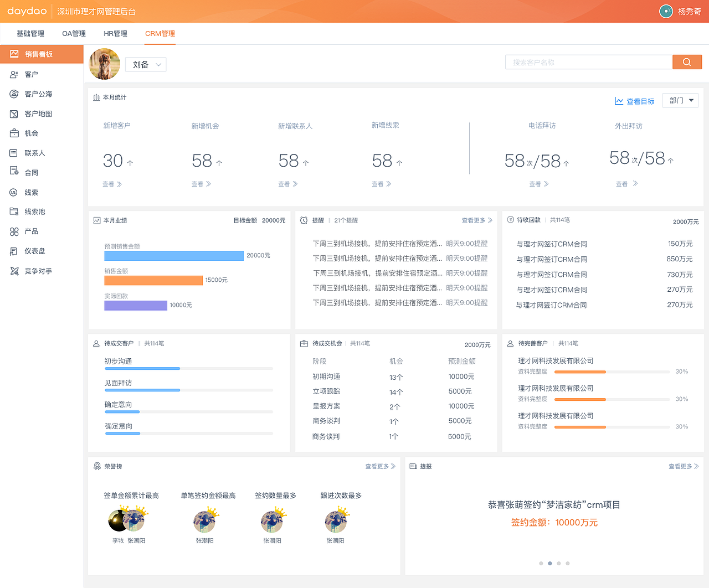Click the orange search magnifier button
Image resolution: width=709 pixels, height=588 pixels.
coord(687,62)
